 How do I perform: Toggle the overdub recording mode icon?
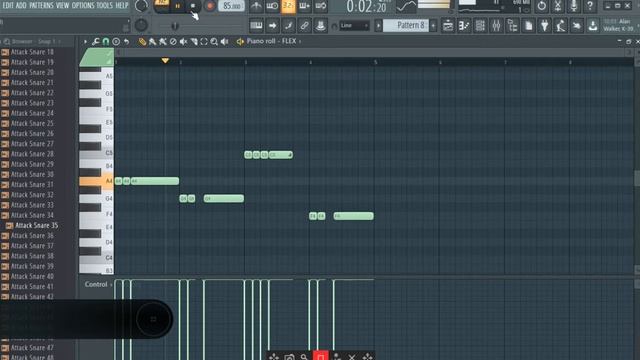304,6
